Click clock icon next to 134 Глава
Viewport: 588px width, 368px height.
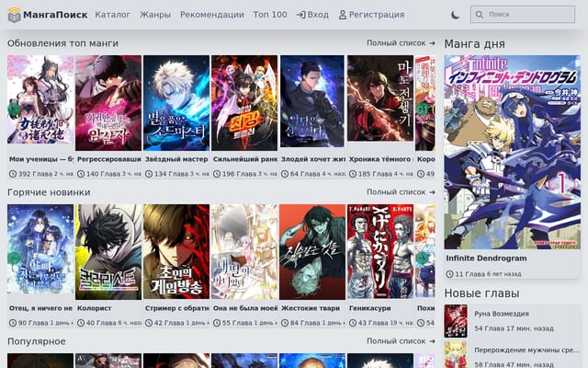149,174
